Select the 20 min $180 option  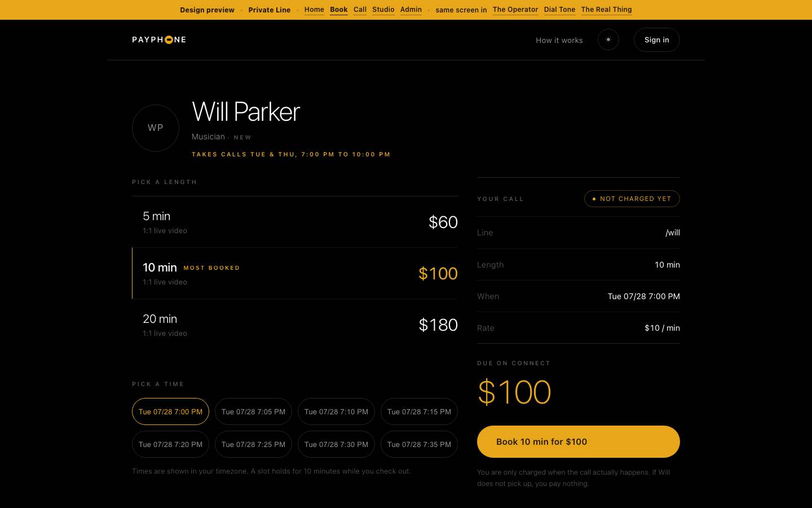coord(295,325)
